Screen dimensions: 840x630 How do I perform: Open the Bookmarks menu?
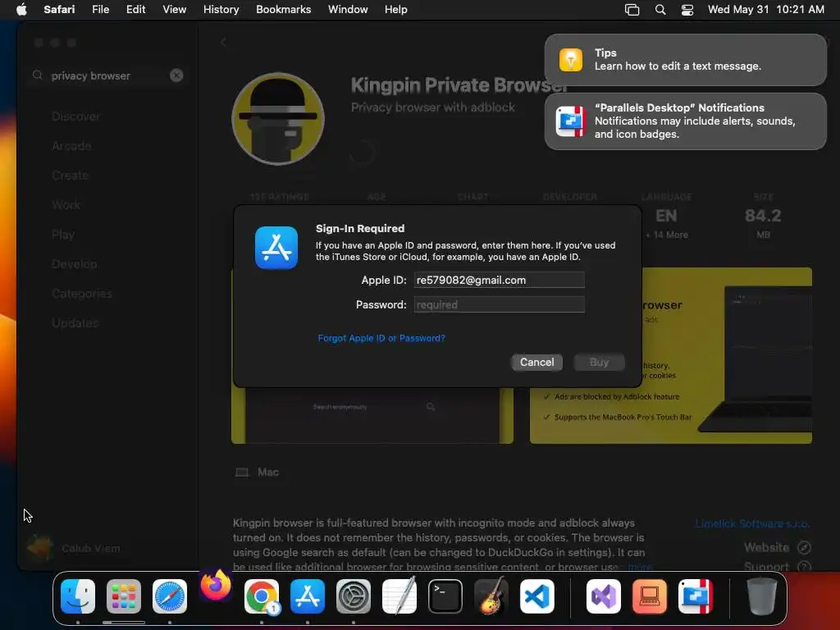click(283, 10)
